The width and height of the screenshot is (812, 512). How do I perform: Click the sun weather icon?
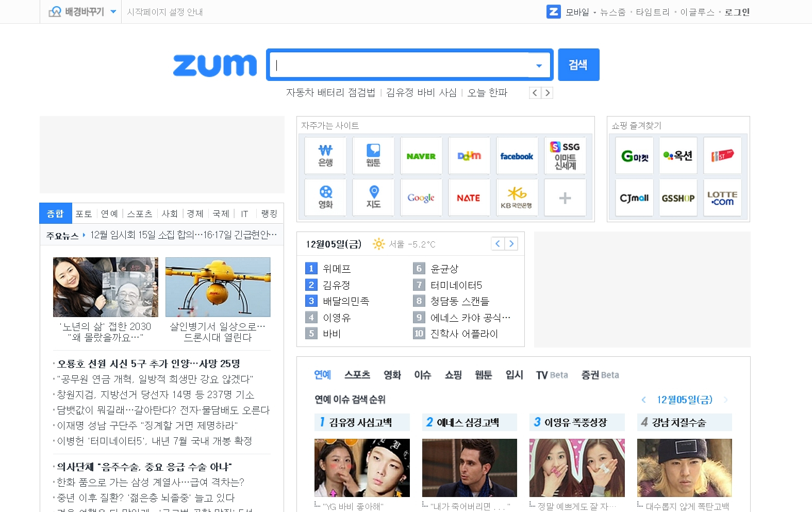[379, 244]
